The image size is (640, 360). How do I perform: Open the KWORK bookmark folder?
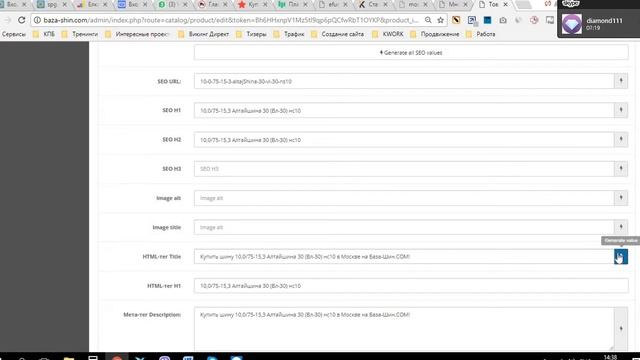pos(388,34)
